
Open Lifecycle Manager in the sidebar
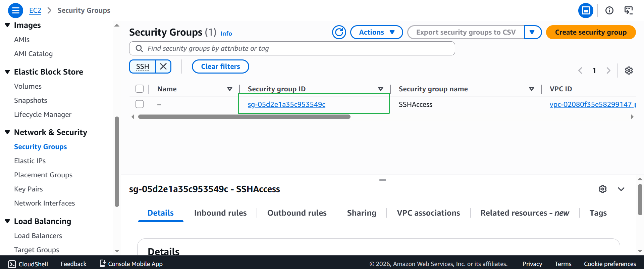(43, 115)
